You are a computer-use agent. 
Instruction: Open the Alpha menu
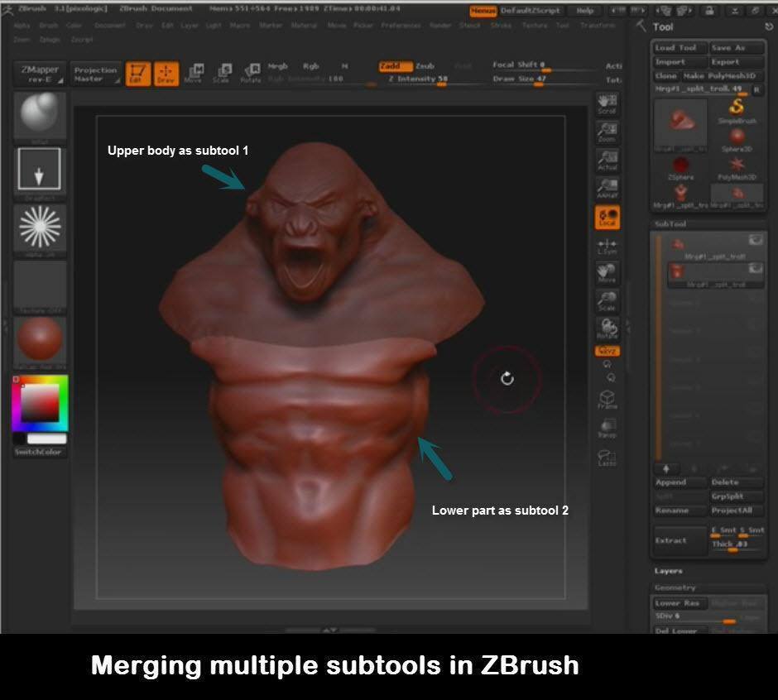click(x=22, y=26)
